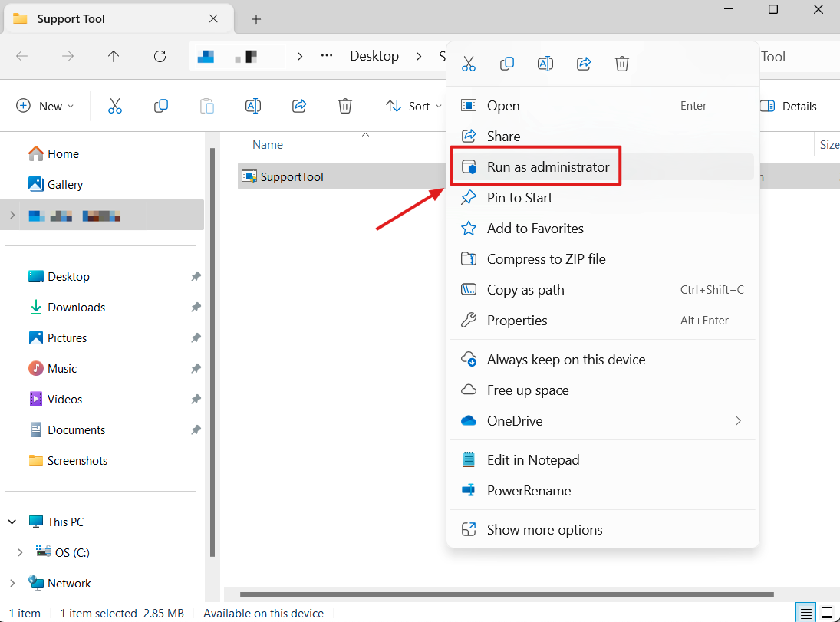Viewport: 840px width, 622px height.
Task: Navigate up one folder with the up arrow
Action: [114, 56]
